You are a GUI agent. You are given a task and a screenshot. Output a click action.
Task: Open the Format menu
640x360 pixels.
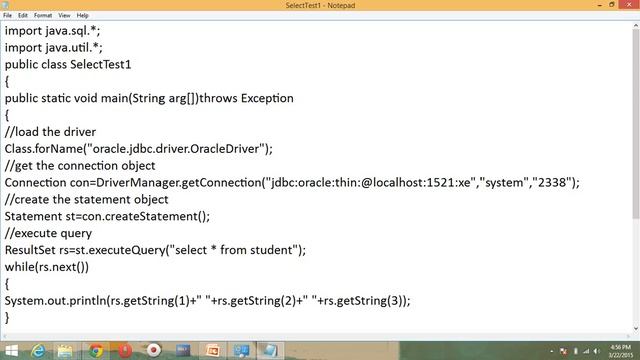tap(43, 16)
